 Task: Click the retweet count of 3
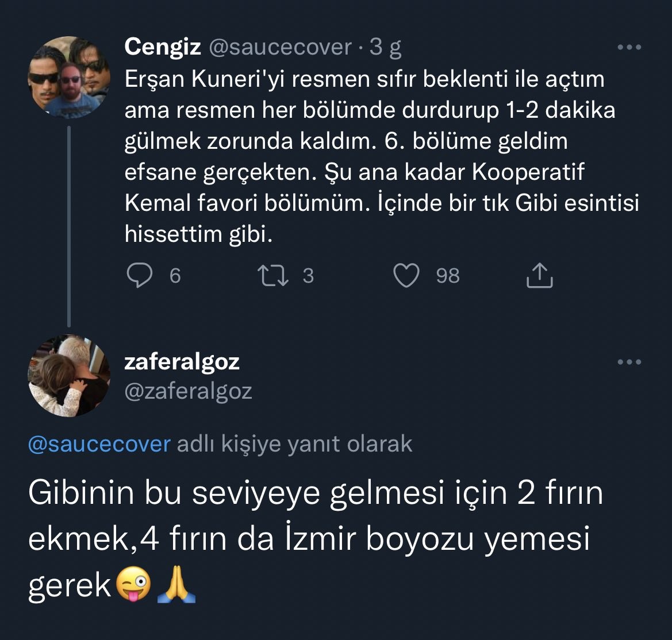[308, 276]
